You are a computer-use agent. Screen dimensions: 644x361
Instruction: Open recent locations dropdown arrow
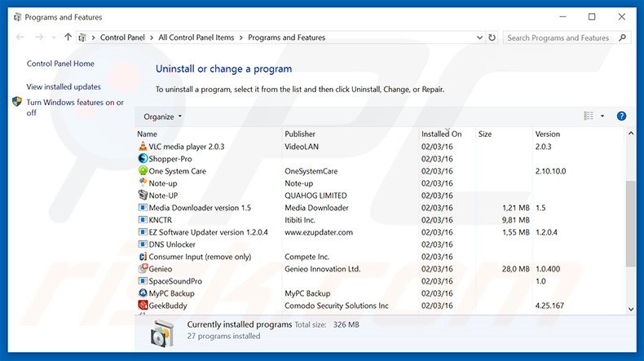(x=54, y=37)
